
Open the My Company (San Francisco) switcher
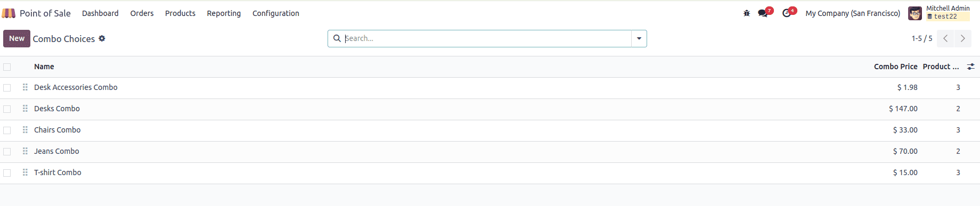pos(853,13)
